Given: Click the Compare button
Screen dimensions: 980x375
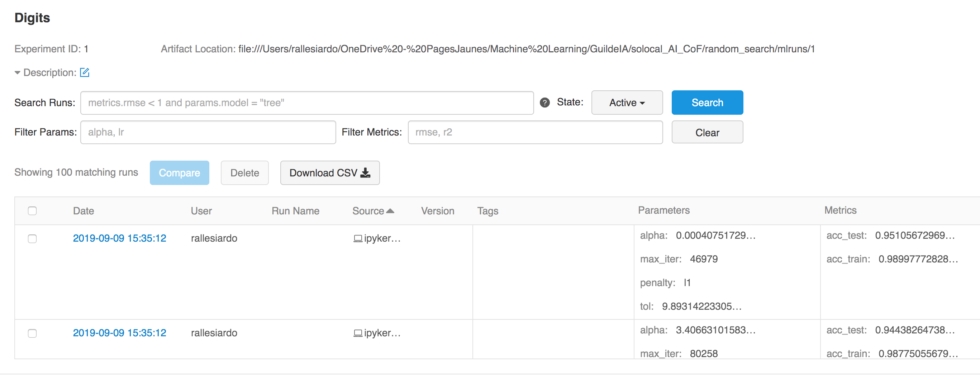Looking at the screenshot, I should (x=179, y=173).
